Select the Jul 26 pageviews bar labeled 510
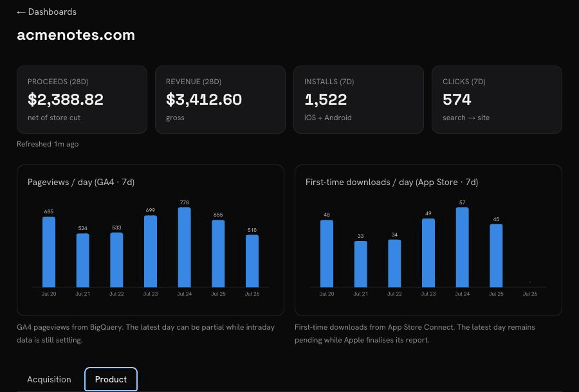The width and height of the screenshot is (579, 392). [252, 261]
